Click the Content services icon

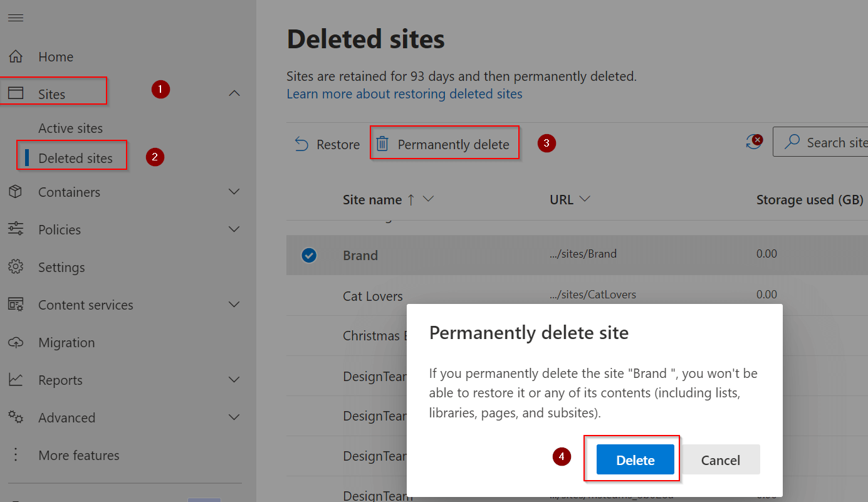[16, 305]
